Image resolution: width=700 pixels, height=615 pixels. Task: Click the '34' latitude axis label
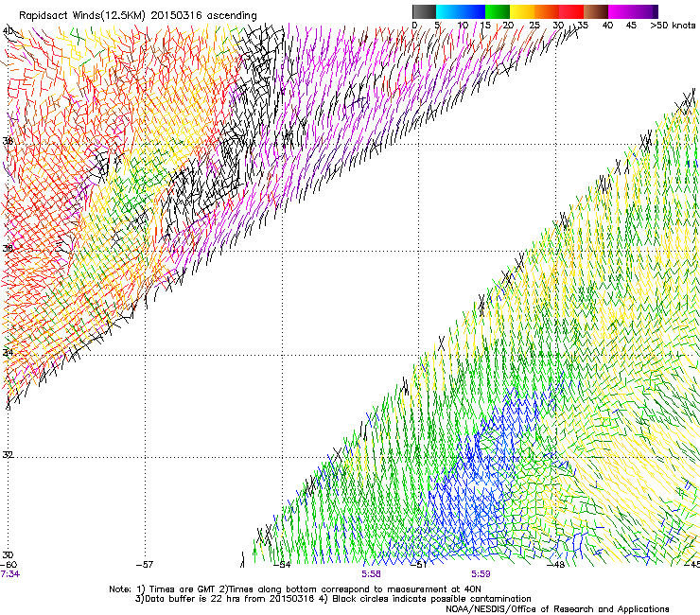8,353
